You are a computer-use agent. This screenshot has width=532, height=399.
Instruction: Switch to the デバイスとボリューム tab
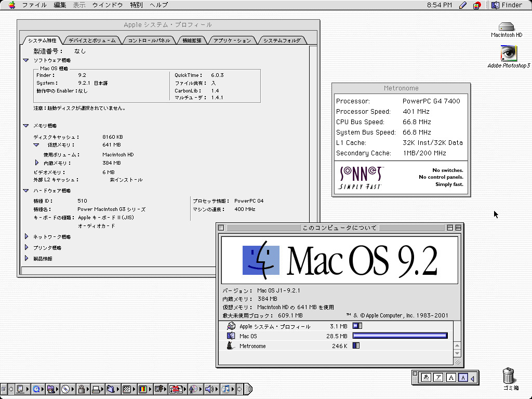(92, 41)
